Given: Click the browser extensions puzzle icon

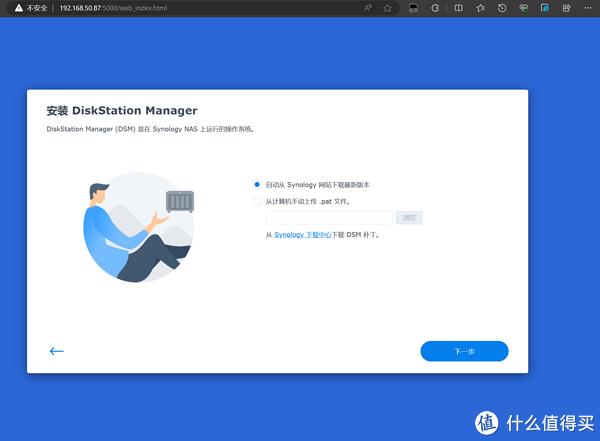Looking at the screenshot, I should click(x=435, y=8).
